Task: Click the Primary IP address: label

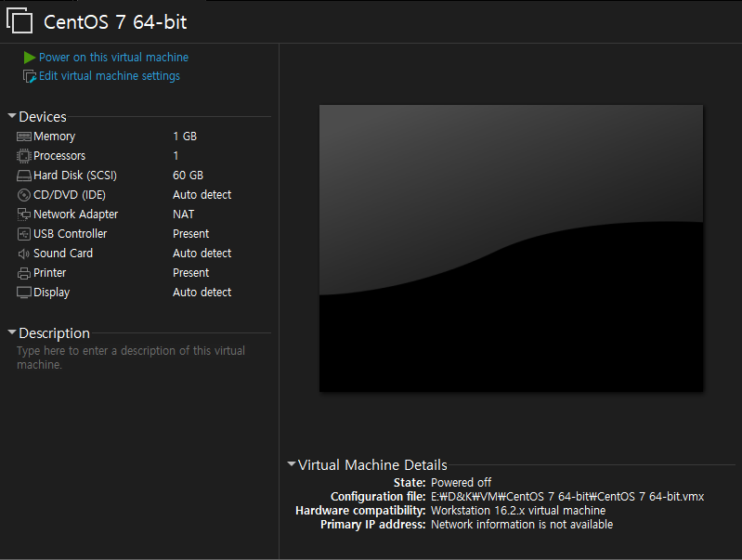Action: (373, 525)
